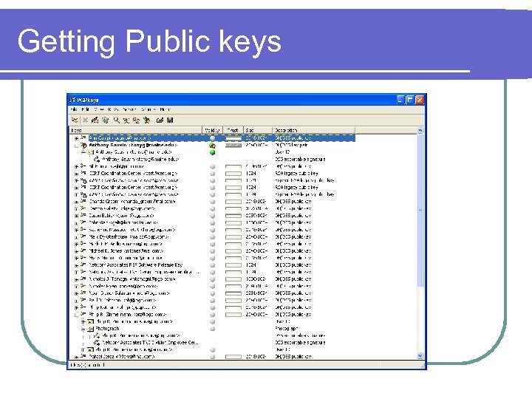Open the Groups menu
Screen dimensions: 532x399
pyautogui.click(x=148, y=109)
